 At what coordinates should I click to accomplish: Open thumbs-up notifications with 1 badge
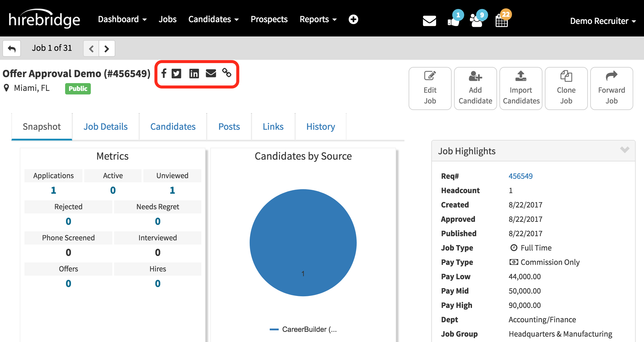(x=453, y=21)
